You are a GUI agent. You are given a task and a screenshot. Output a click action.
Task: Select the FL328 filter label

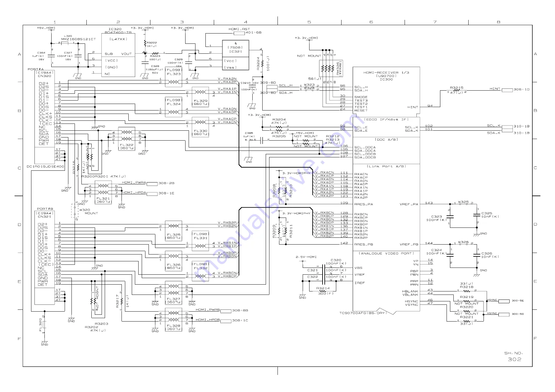(174, 326)
